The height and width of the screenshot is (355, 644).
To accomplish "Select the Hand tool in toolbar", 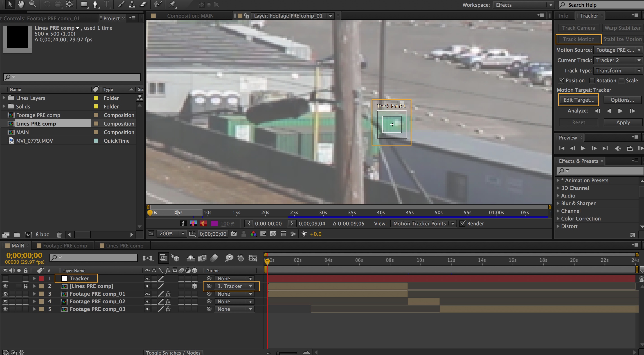I will click(x=21, y=4).
